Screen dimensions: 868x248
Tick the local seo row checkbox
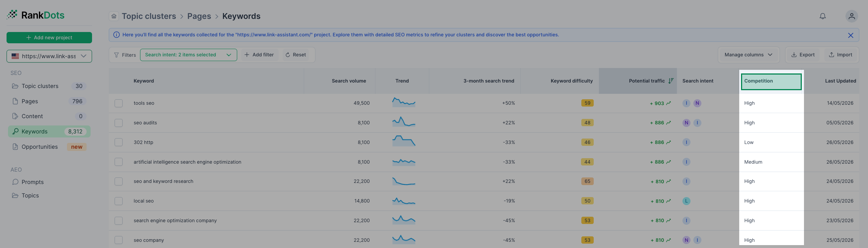click(119, 201)
